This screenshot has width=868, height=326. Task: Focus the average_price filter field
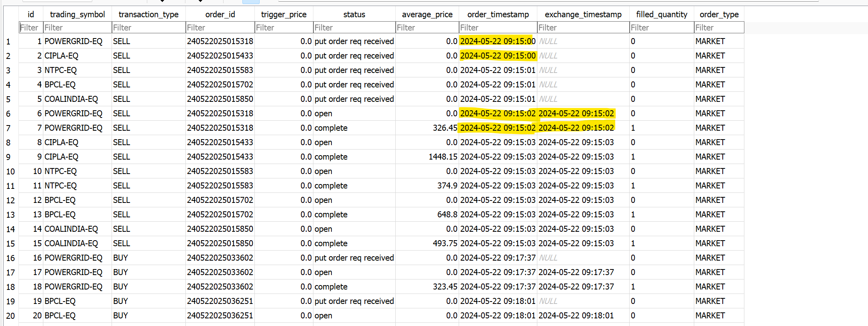coord(427,27)
